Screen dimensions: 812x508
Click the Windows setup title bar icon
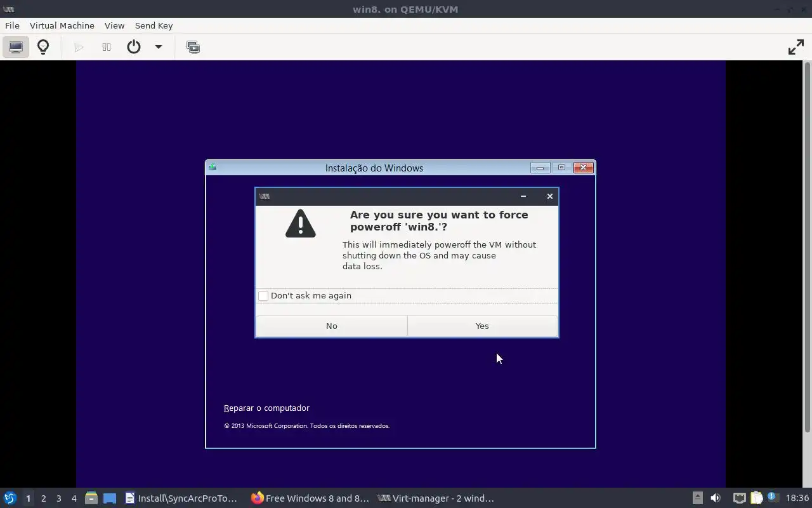[x=213, y=168]
